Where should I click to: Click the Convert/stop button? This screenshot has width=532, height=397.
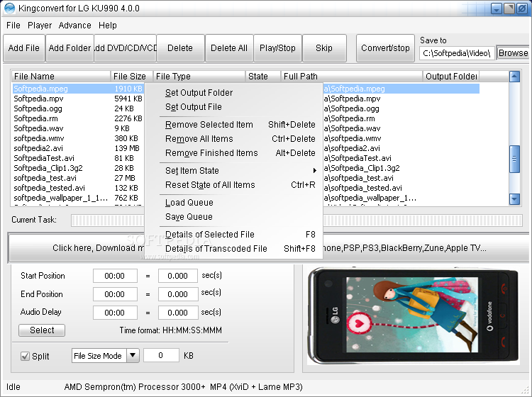(x=385, y=48)
